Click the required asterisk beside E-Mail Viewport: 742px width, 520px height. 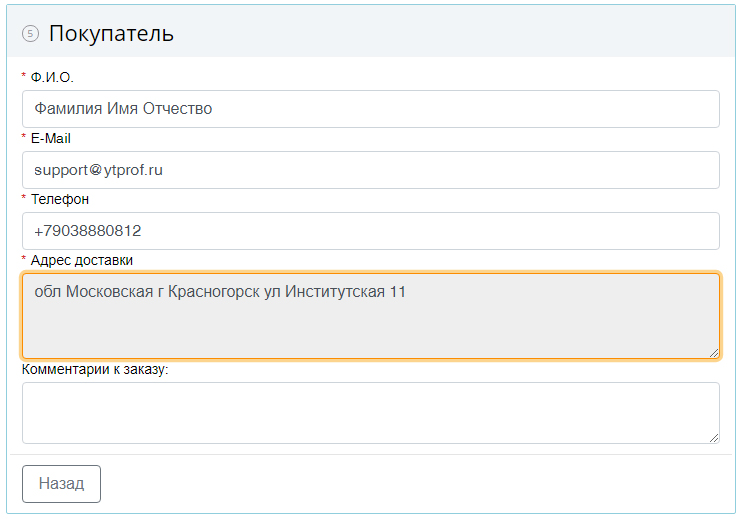(24, 136)
